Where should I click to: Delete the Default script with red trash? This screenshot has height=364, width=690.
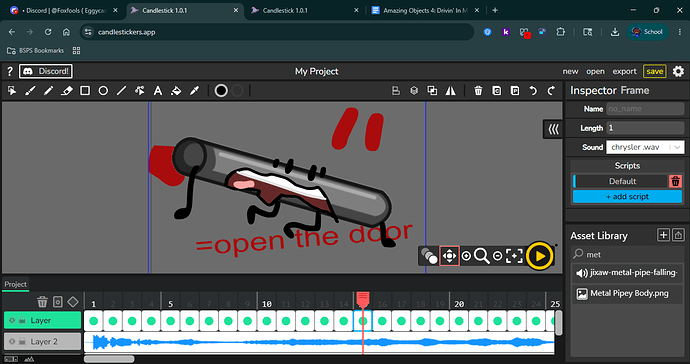[675, 181]
